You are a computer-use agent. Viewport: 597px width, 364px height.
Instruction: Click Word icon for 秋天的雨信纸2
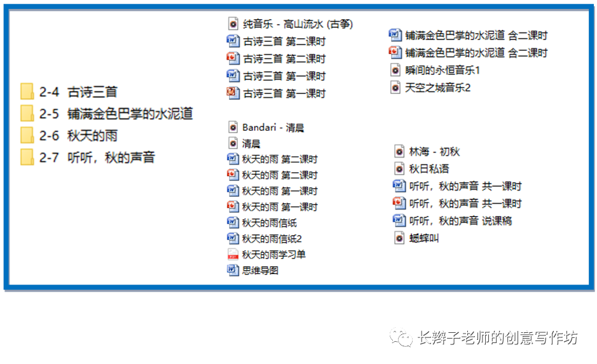point(233,238)
